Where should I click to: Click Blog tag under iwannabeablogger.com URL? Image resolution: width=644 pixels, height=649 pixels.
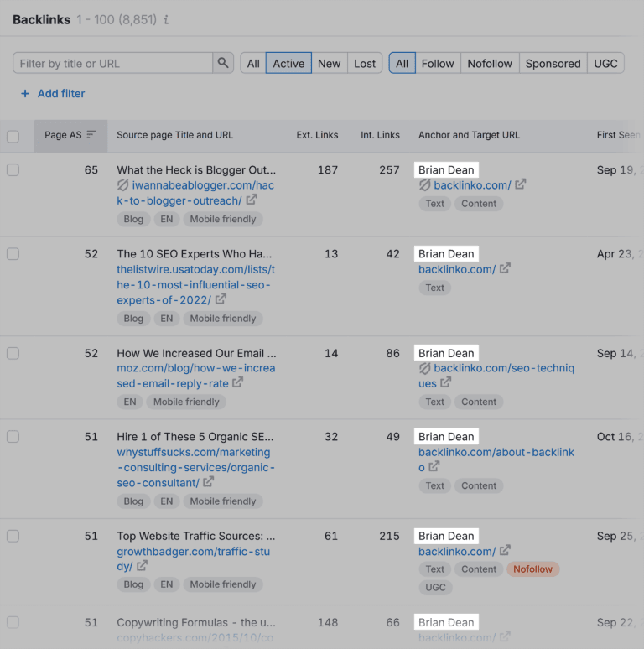click(x=133, y=219)
